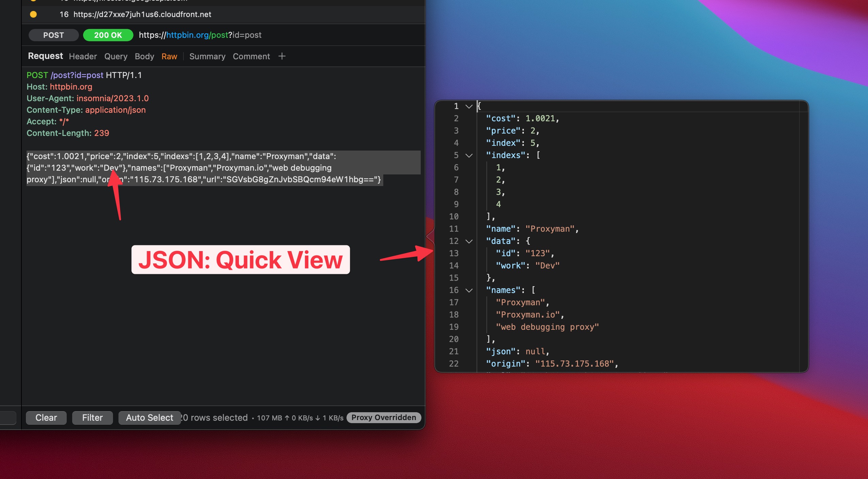Image resolution: width=868 pixels, height=479 pixels.
Task: Click the Host: httpbin.org header line
Action: point(60,87)
